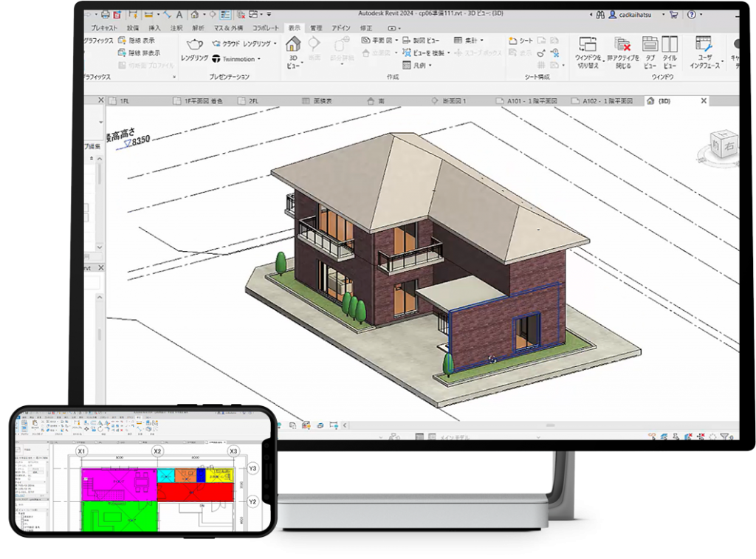Click the X2 grid bubble on the phone
Image resolution: width=756 pixels, height=559 pixels.
tap(157, 451)
